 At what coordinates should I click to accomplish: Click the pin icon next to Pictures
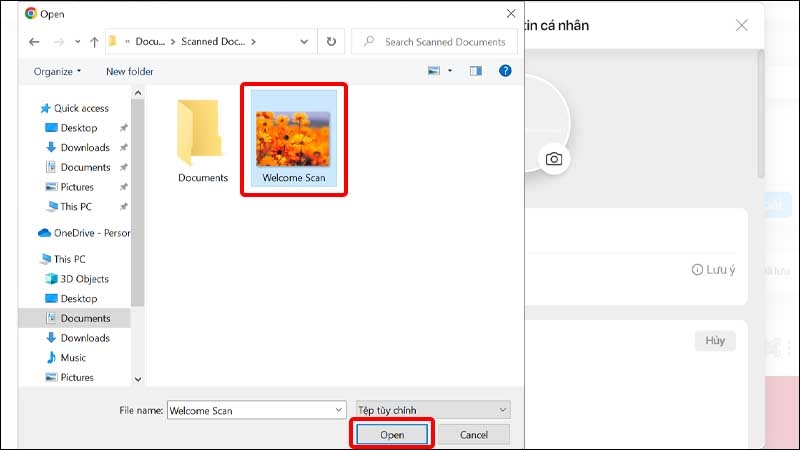point(123,187)
